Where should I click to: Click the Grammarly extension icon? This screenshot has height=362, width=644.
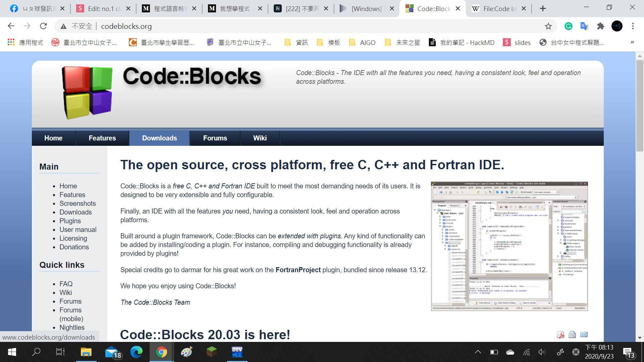coord(568,26)
